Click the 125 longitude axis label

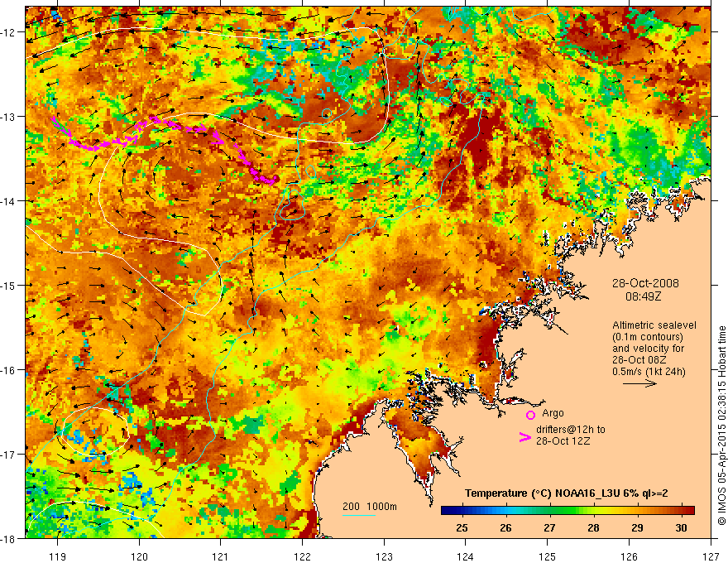click(x=548, y=556)
